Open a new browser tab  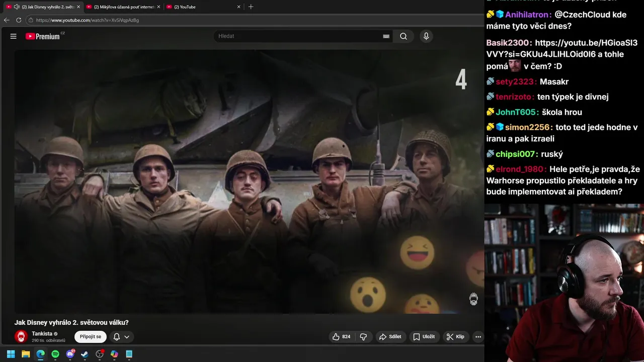coord(251,7)
